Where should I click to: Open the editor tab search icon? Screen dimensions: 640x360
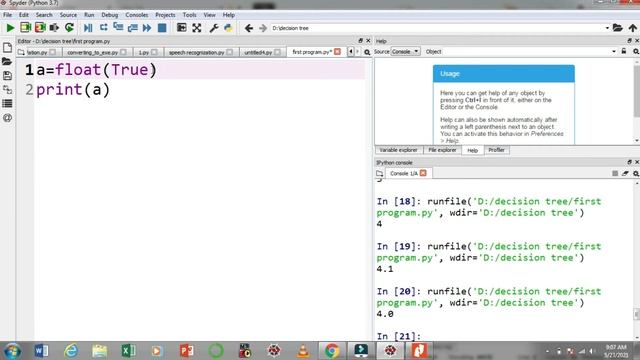pos(367,52)
